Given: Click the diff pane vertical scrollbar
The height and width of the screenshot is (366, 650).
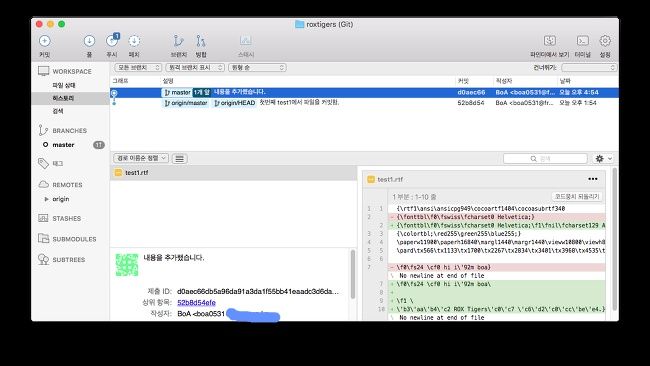Looking at the screenshot, I should point(614,239).
